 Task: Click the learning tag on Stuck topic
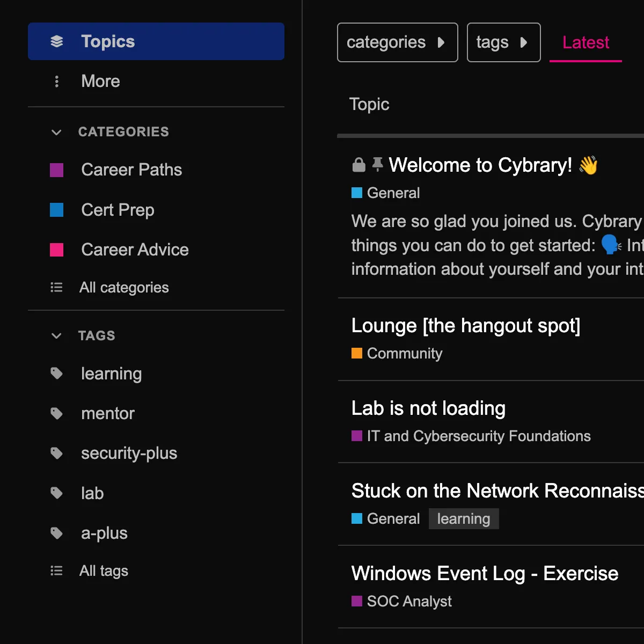464,519
